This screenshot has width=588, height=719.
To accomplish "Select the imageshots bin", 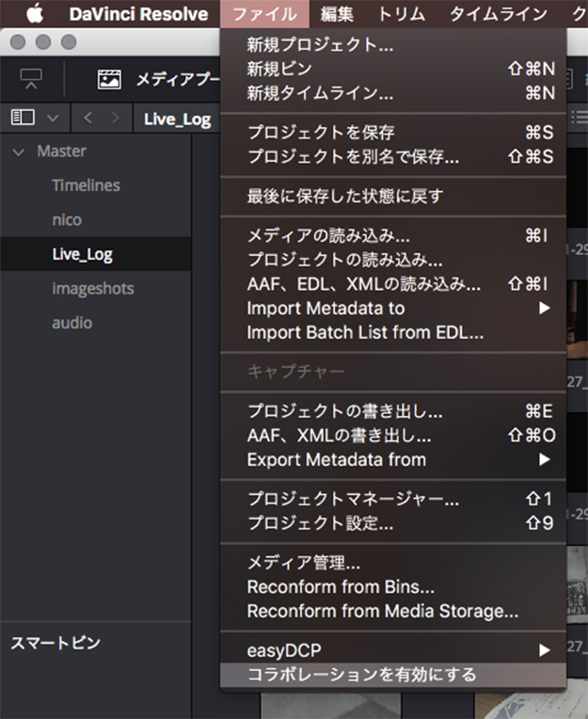I will pyautogui.click(x=92, y=288).
